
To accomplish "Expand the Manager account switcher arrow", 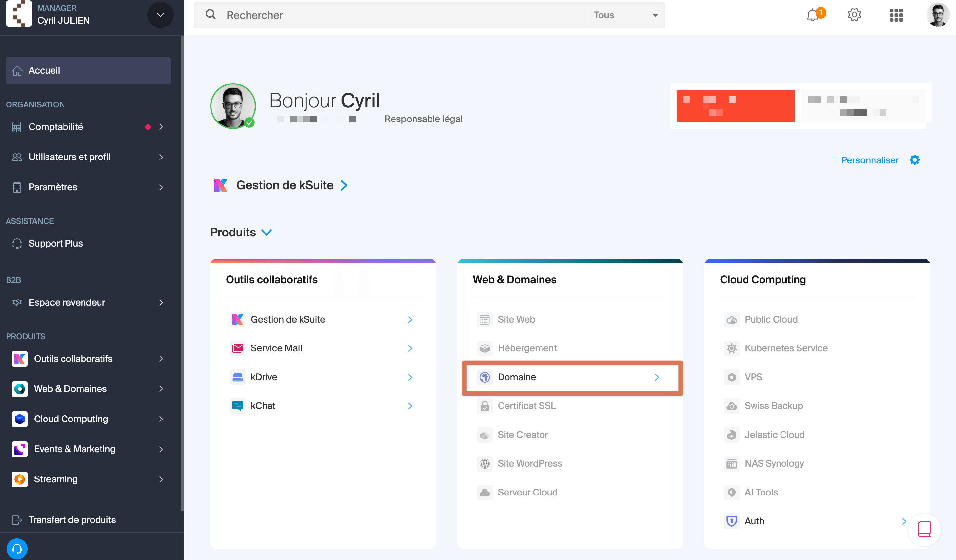I will (160, 15).
